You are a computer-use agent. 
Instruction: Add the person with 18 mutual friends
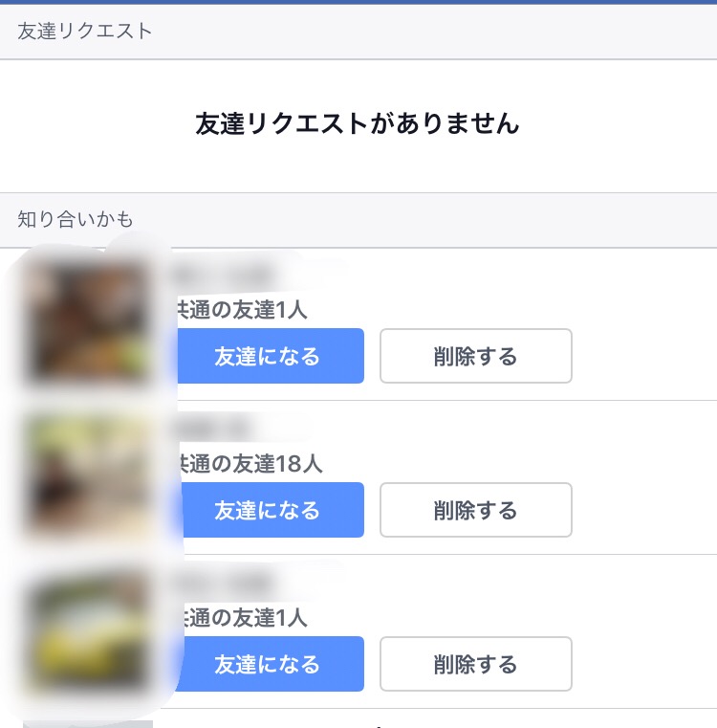click(x=271, y=510)
